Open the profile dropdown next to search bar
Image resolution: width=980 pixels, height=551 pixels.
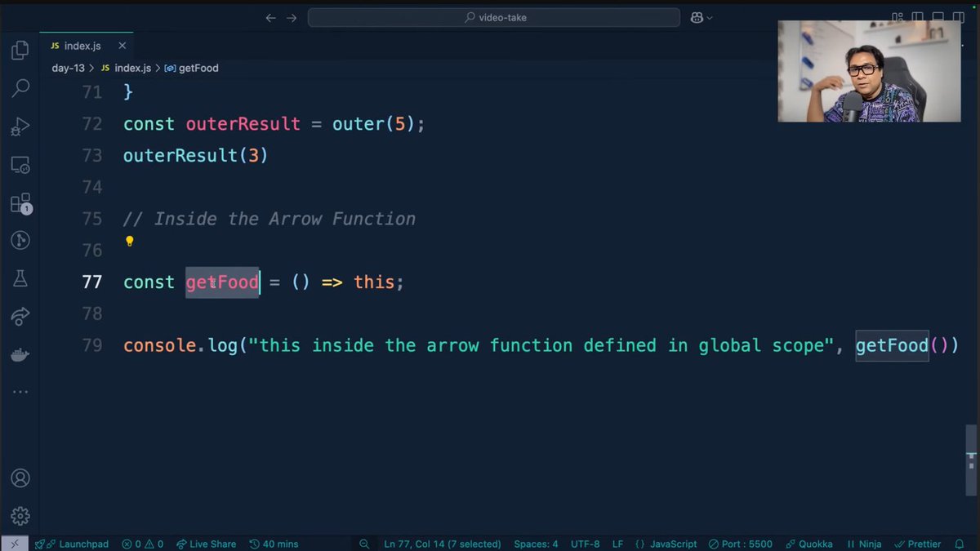(701, 16)
